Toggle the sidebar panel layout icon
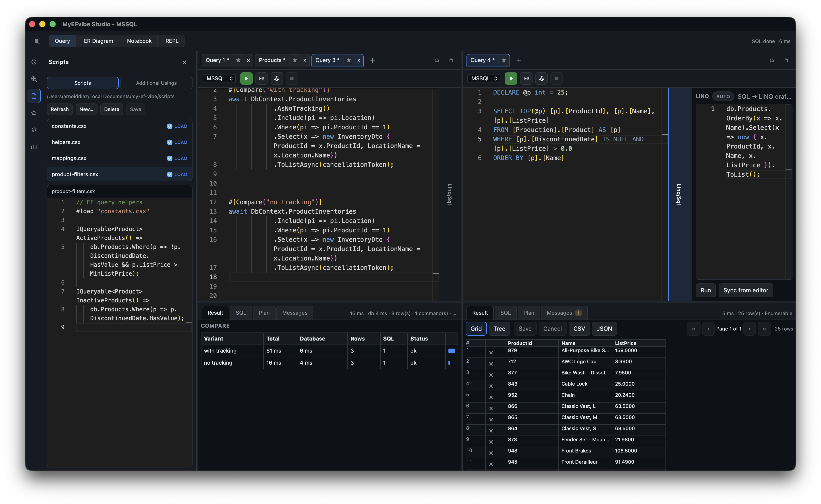Image resolution: width=821 pixels, height=504 pixels. pos(38,41)
